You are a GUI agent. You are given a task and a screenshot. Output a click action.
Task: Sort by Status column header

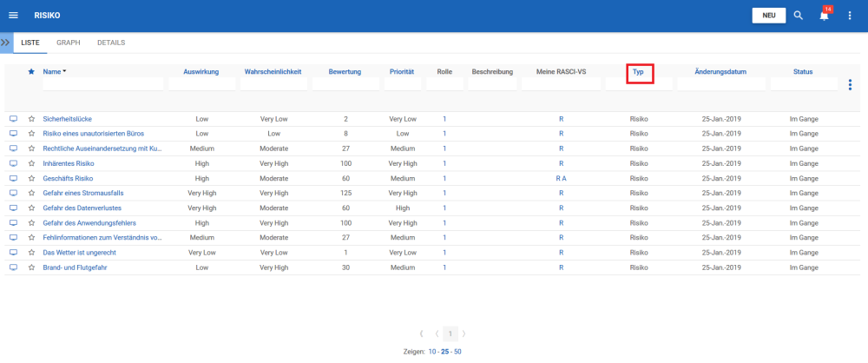coord(803,71)
